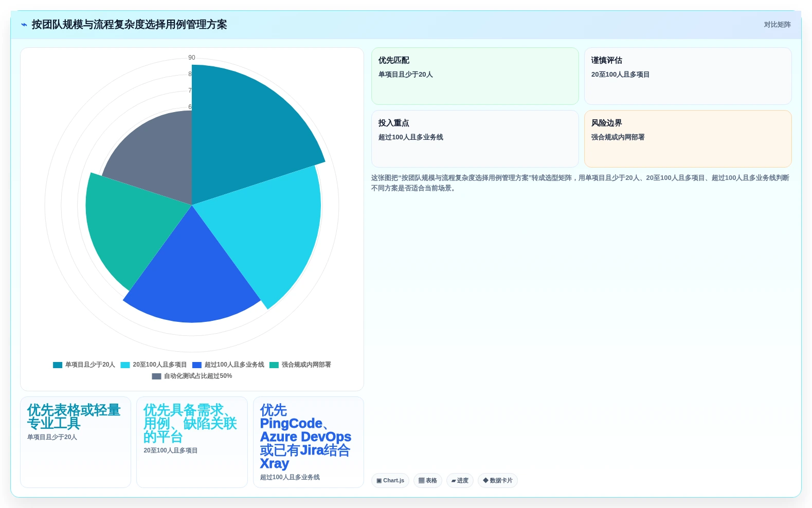Click 20至100人且多项目 caption under cyan heading card

pos(171,450)
